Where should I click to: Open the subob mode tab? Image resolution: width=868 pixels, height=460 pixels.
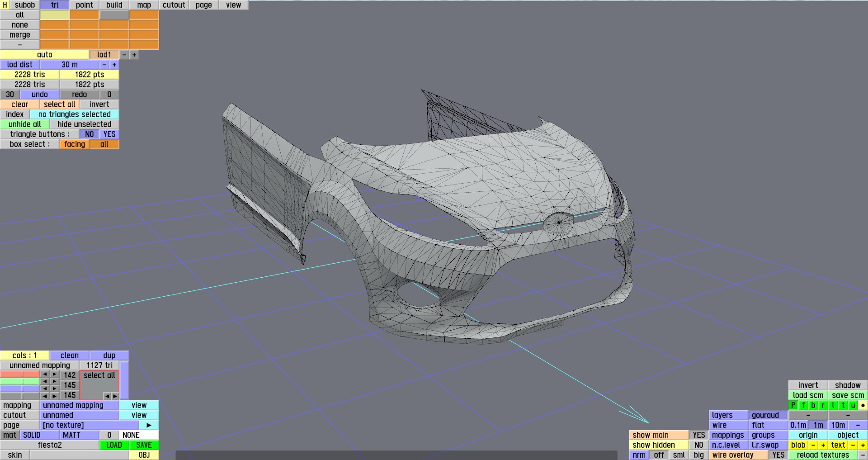[x=24, y=5]
